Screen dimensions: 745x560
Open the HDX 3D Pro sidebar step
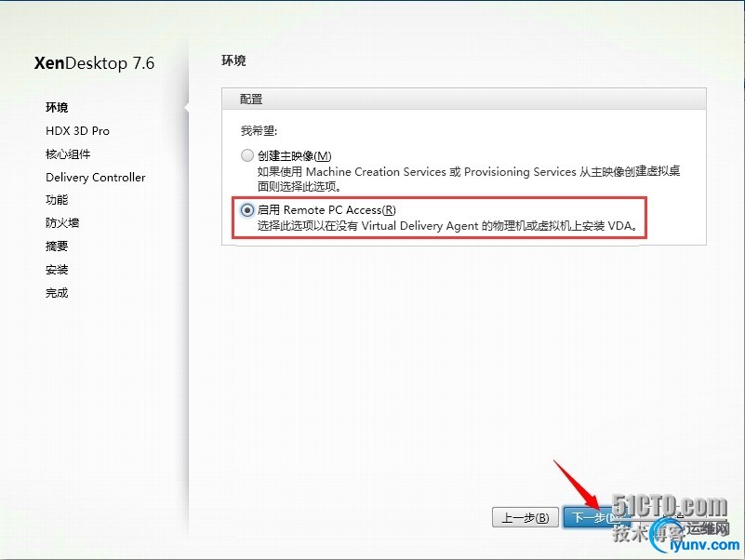[x=77, y=131]
